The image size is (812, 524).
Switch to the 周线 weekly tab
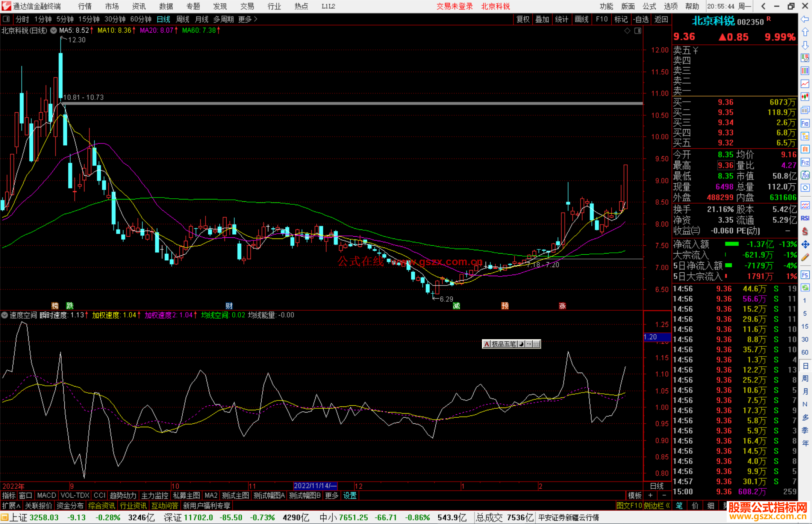pyautogui.click(x=183, y=19)
